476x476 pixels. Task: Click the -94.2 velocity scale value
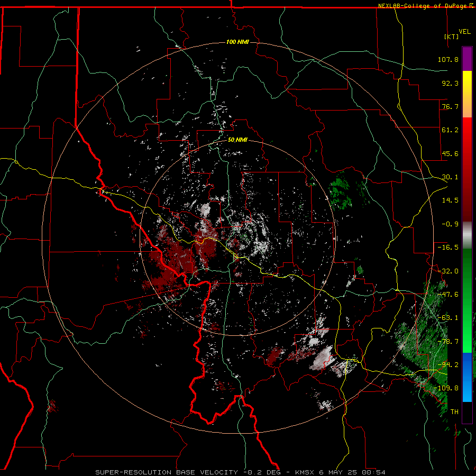[x=448, y=365]
